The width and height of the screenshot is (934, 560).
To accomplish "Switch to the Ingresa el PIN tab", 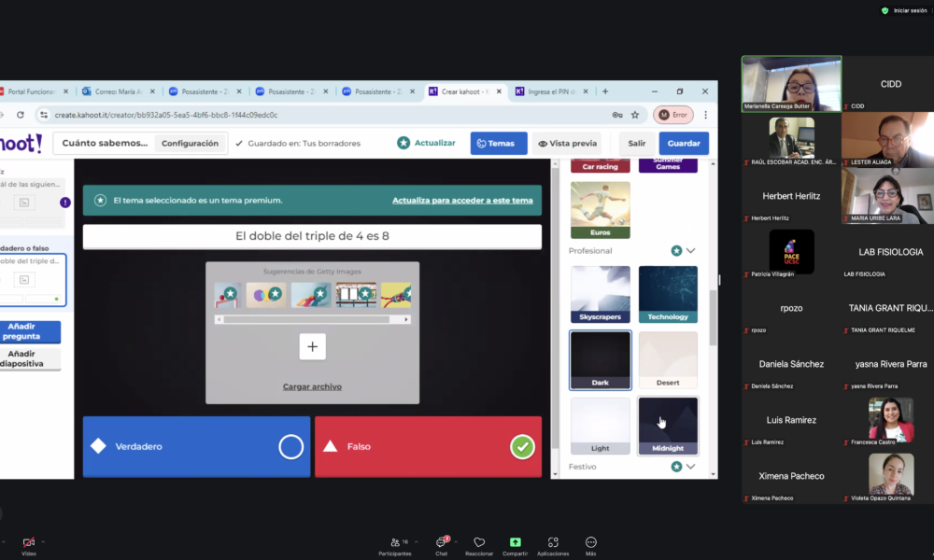I will pos(552,91).
